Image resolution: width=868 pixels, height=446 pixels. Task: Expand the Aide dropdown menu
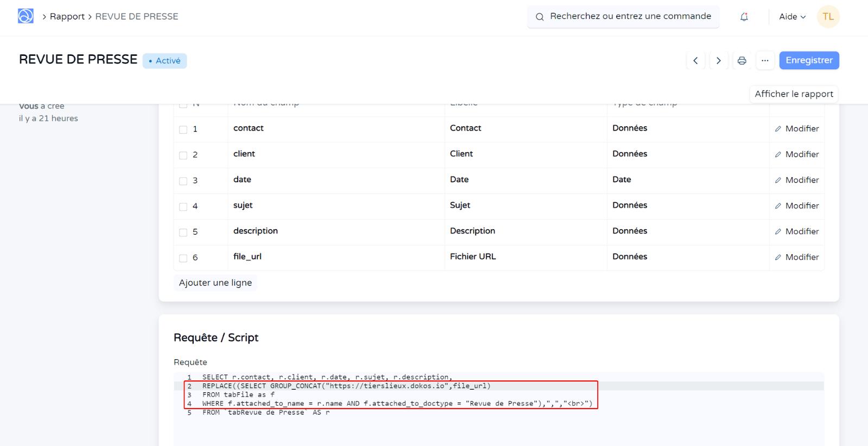[x=792, y=17]
